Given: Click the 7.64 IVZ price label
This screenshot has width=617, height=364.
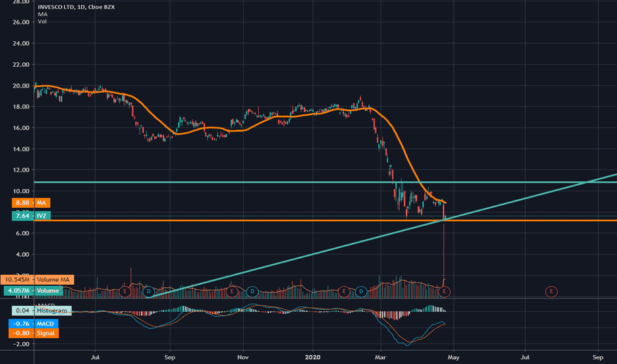Looking at the screenshot, I should pyautogui.click(x=31, y=216).
